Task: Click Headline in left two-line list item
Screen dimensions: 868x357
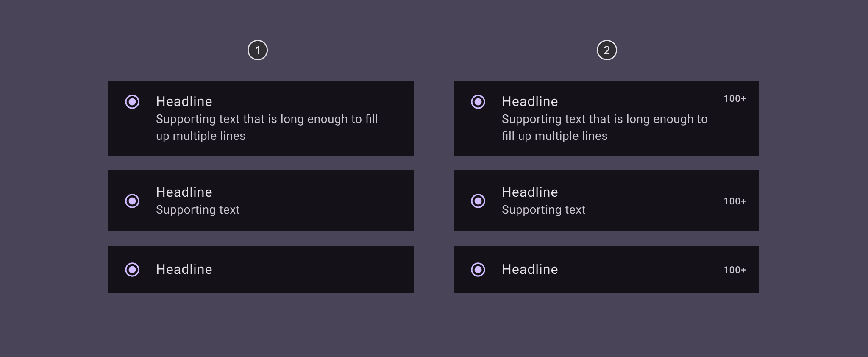Action: 184,192
